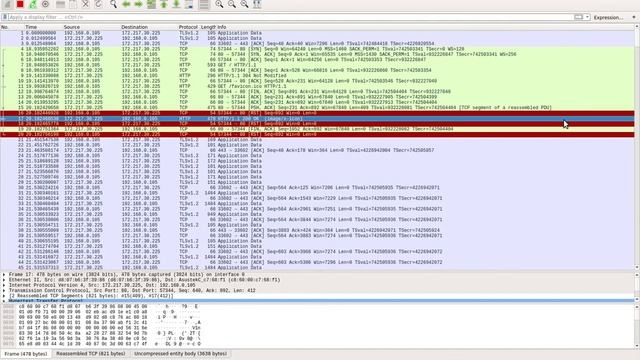Viewport: 640px width, 360px height.
Task: Select packet 5 SYN, ACK row
Action: pos(317,54)
